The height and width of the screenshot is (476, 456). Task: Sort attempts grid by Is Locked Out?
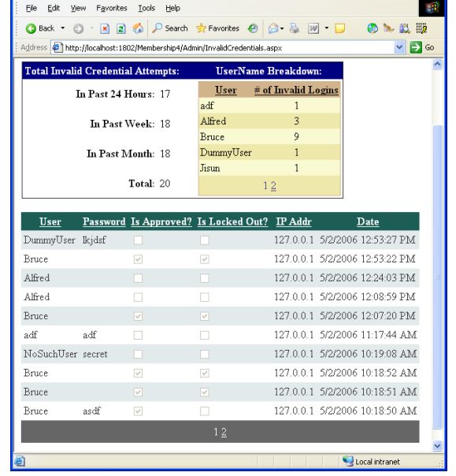(232, 221)
